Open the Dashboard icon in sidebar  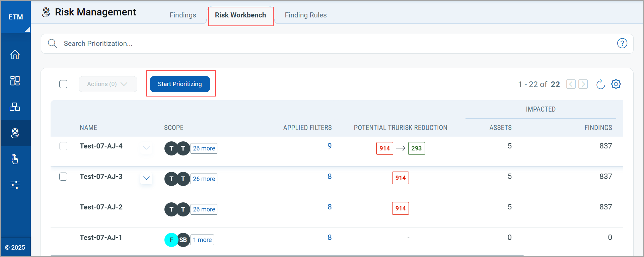point(15,81)
